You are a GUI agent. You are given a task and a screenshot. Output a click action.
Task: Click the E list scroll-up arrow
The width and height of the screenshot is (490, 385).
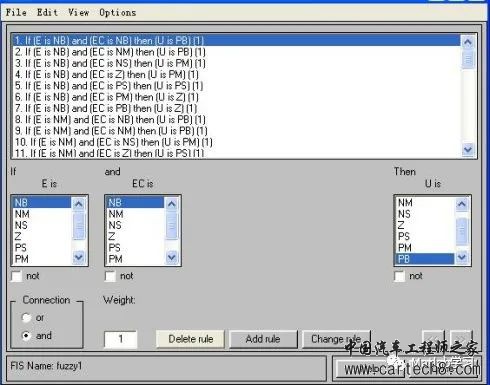[x=79, y=203]
